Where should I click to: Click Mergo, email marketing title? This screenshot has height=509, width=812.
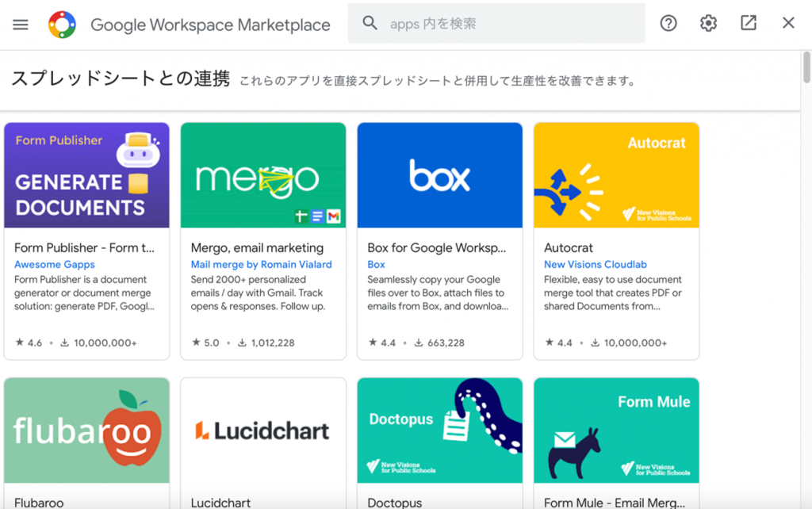(x=257, y=248)
